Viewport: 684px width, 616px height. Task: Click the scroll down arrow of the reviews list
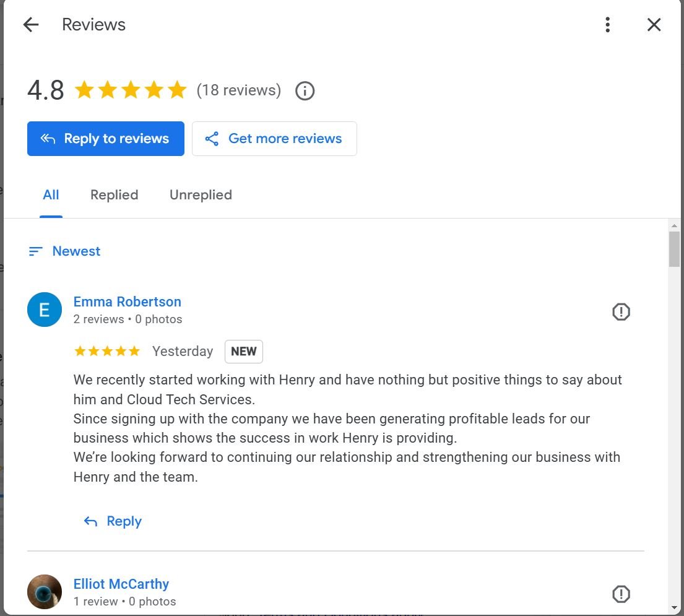point(674,607)
